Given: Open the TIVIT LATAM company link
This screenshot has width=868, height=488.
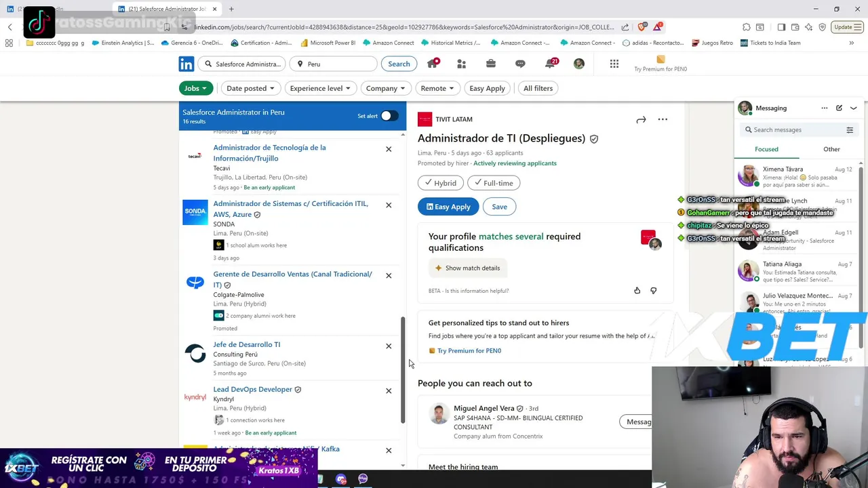Looking at the screenshot, I should pyautogui.click(x=454, y=119).
